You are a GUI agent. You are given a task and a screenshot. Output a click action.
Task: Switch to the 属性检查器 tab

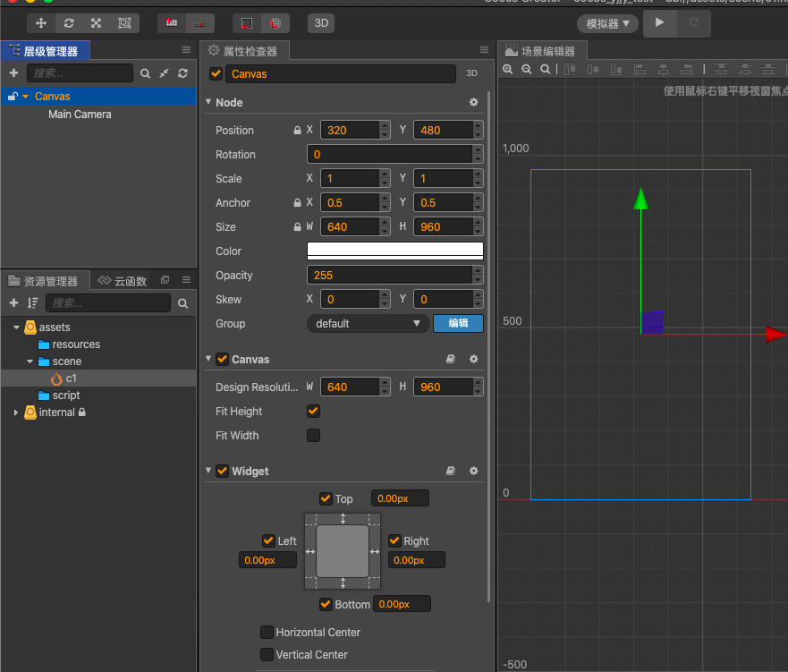click(245, 51)
